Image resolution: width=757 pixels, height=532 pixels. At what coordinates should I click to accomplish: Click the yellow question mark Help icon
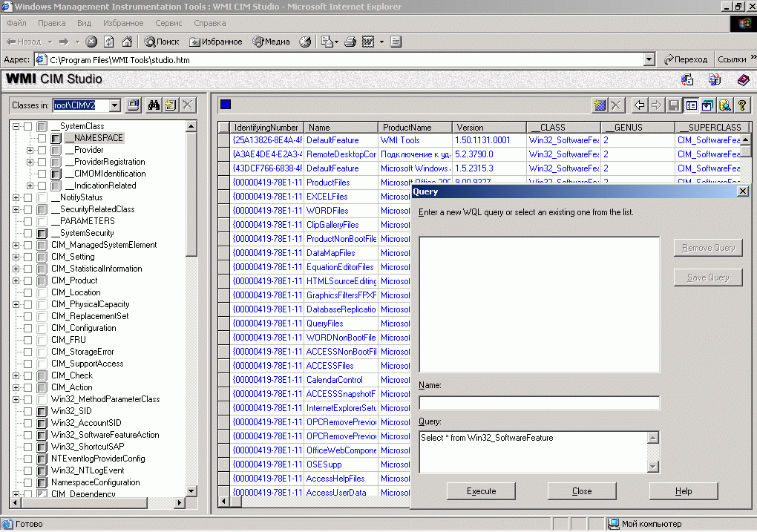point(742,105)
